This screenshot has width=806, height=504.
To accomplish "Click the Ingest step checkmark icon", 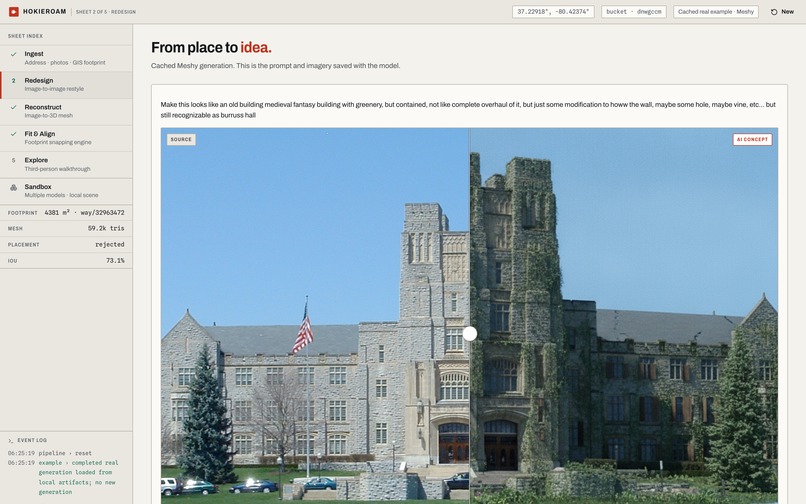I will coord(14,54).
